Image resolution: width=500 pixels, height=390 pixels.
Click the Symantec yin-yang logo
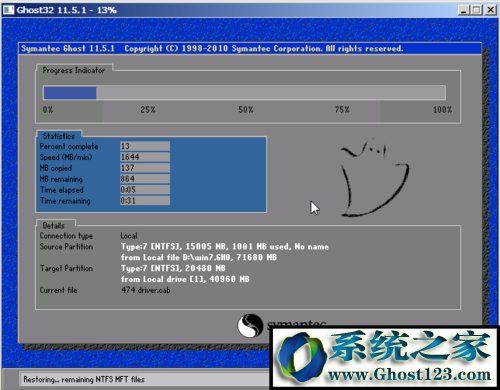[x=250, y=325]
